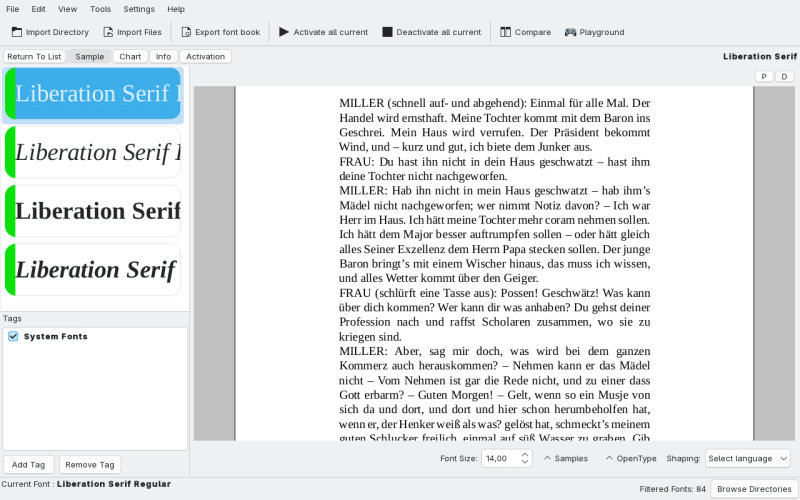Open the Help menu

coord(176,9)
